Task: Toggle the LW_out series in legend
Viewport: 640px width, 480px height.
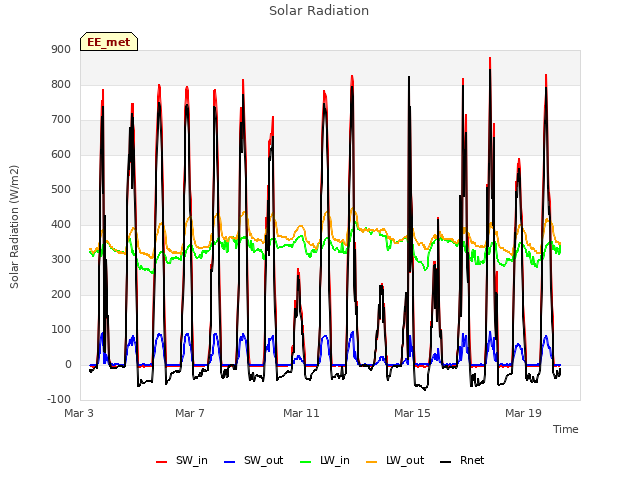Action: click(395, 461)
